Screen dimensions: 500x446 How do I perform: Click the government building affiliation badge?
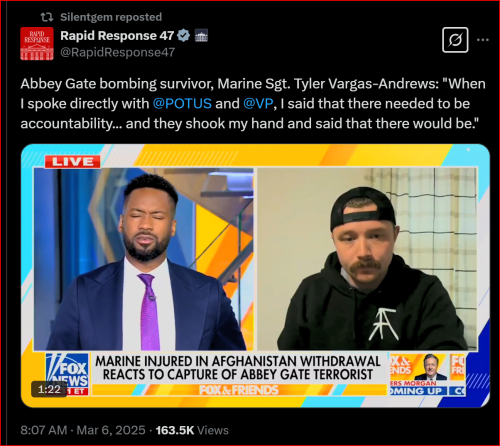click(201, 35)
